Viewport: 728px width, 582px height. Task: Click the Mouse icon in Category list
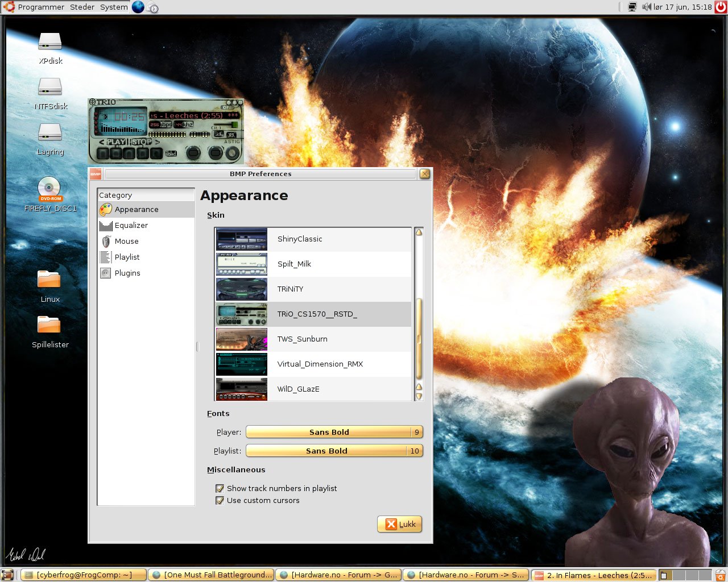106,242
